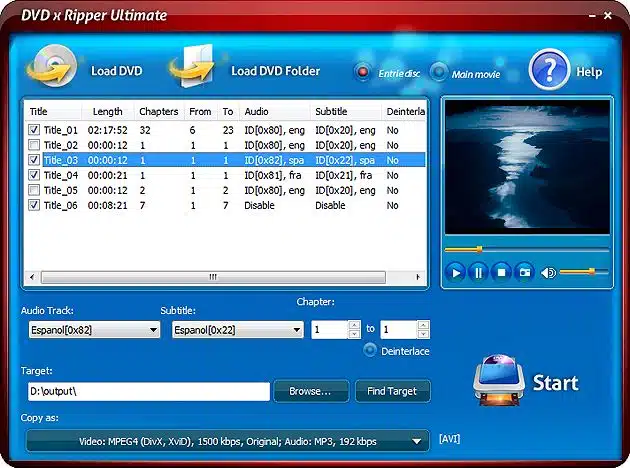Open the Audio Track dropdown
Viewport: 630px width, 468px height.
coord(94,330)
